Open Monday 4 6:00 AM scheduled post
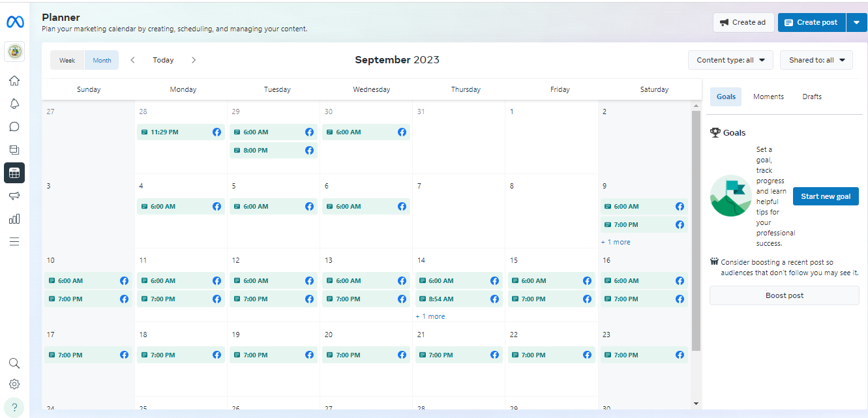 [x=181, y=206]
